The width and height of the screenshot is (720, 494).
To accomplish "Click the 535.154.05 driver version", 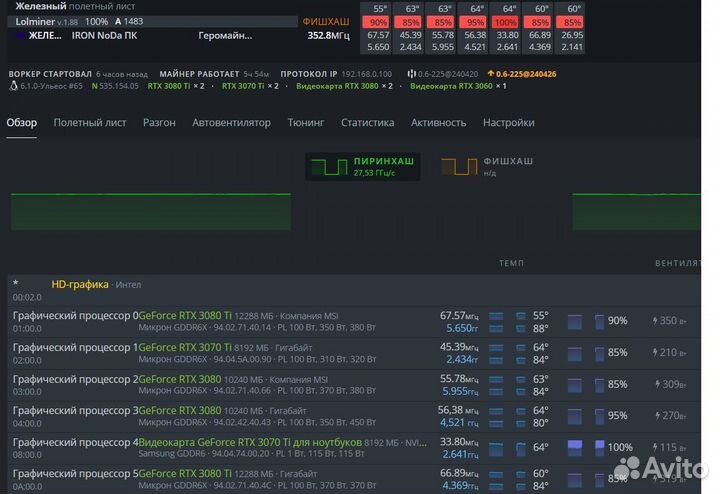I will pos(118,86).
